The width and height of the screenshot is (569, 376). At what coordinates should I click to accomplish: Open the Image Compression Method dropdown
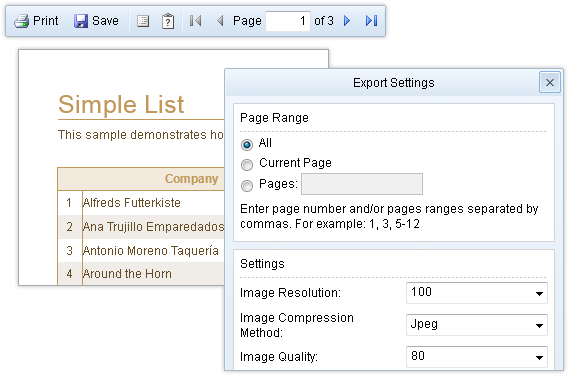[476, 325]
